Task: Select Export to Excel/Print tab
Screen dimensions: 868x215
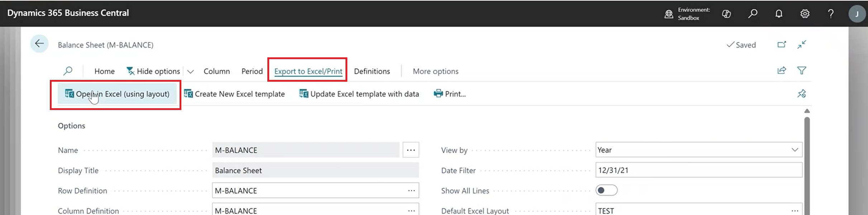Action: [308, 71]
